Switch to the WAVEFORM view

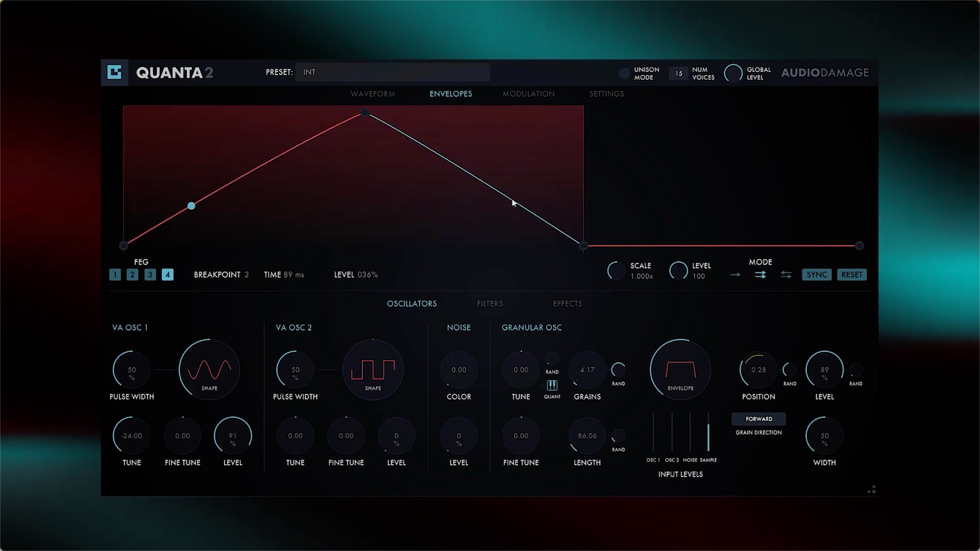coord(373,94)
